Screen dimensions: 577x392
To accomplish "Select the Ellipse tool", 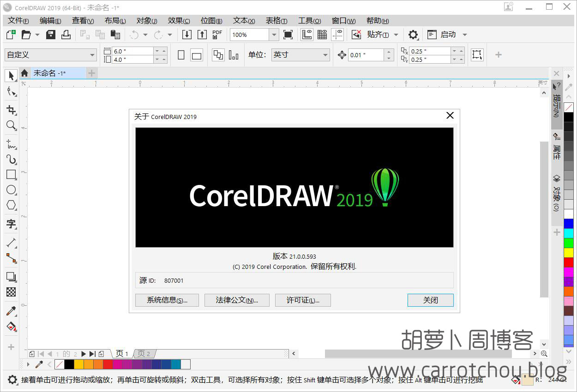I will pos(11,190).
